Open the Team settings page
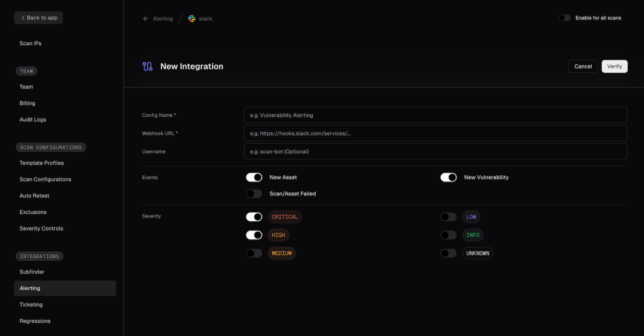 pyautogui.click(x=26, y=87)
